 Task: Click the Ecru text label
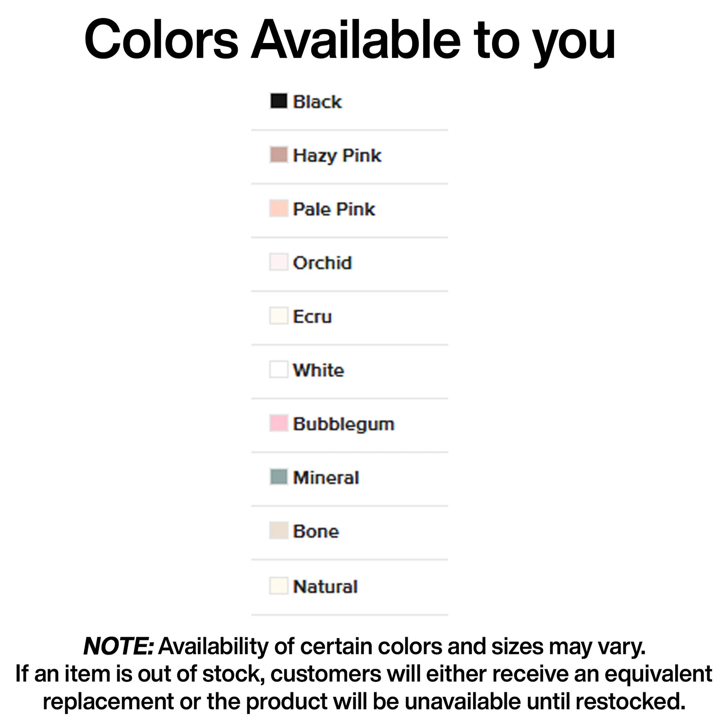312,316
